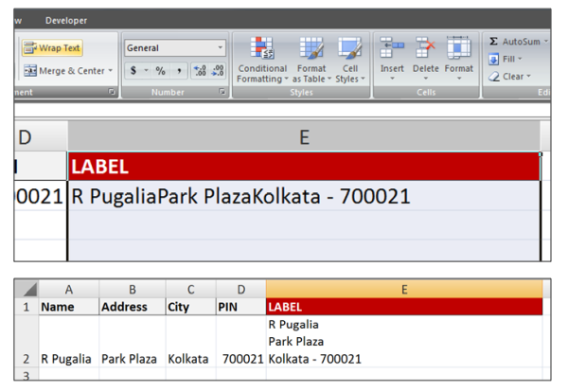Click the AutoSum button
The height and width of the screenshot is (392, 568).
[519, 42]
